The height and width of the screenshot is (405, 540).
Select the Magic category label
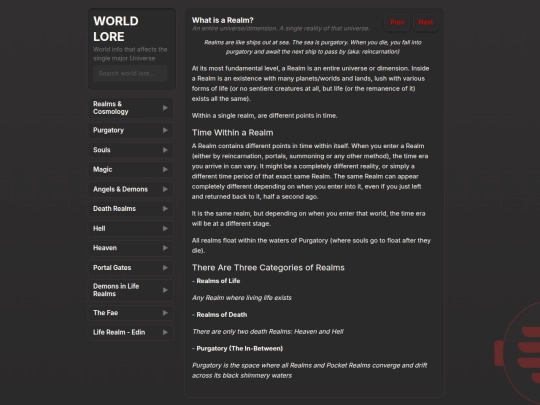(102, 169)
